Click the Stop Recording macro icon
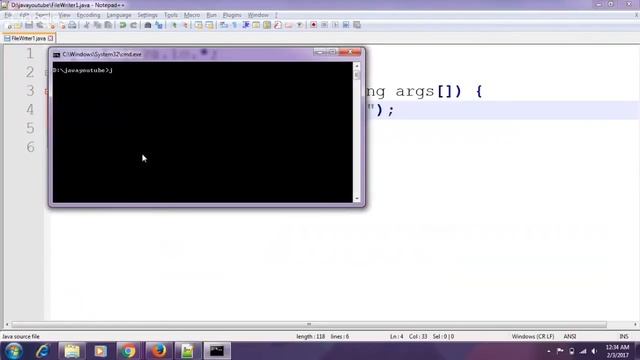This screenshot has height=360, width=640. coord(324,25)
